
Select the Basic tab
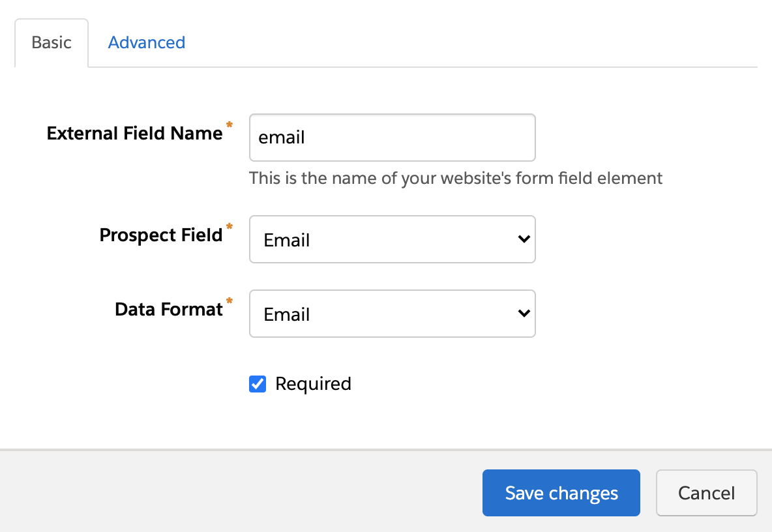(x=52, y=42)
